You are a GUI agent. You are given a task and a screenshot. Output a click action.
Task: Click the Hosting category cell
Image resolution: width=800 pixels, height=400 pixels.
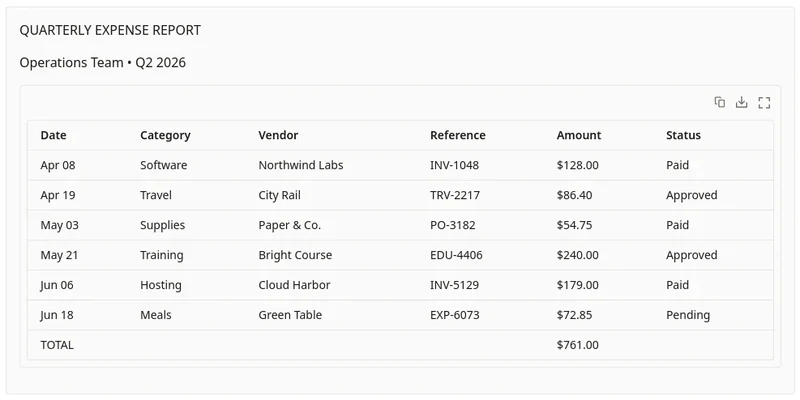tap(161, 285)
